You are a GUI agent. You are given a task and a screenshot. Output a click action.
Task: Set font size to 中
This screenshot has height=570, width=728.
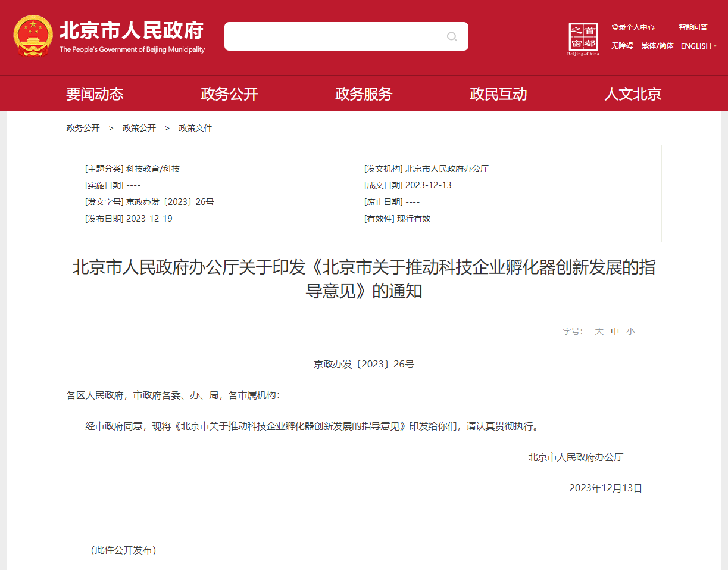pos(615,331)
